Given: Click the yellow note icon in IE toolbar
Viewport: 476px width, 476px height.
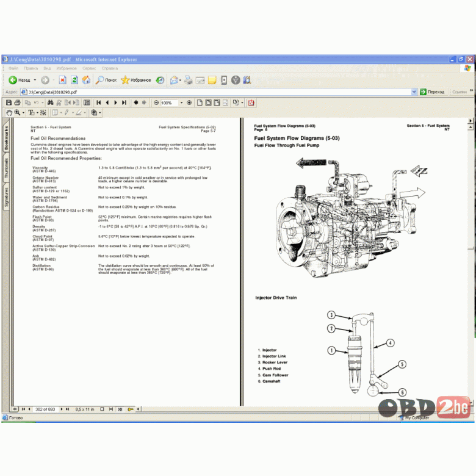Looking at the screenshot, I should [212, 80].
